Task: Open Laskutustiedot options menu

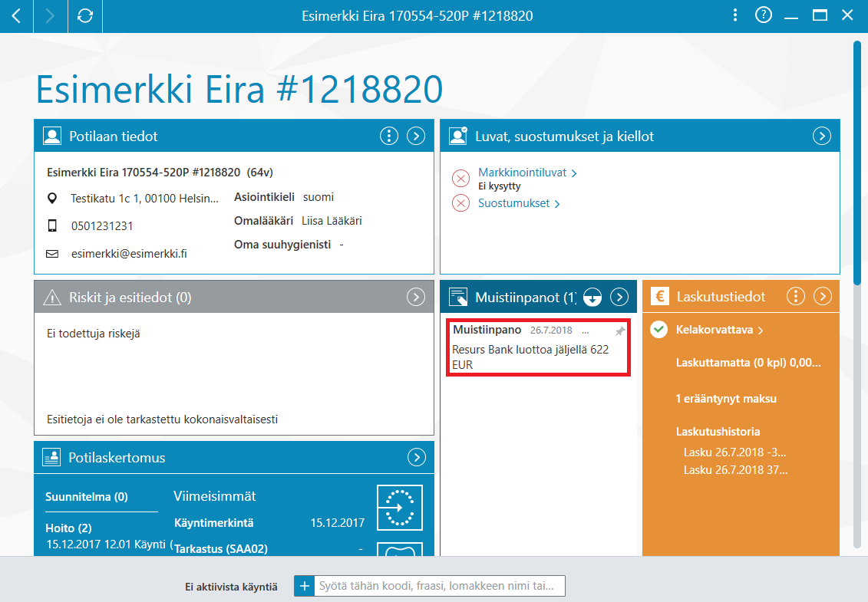Action: (x=796, y=297)
